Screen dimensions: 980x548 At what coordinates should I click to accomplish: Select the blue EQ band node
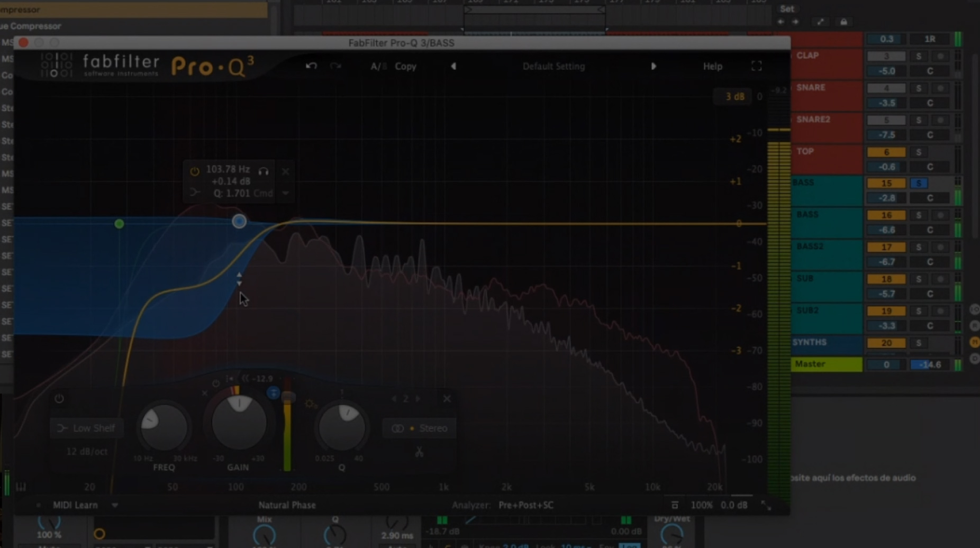coord(239,221)
